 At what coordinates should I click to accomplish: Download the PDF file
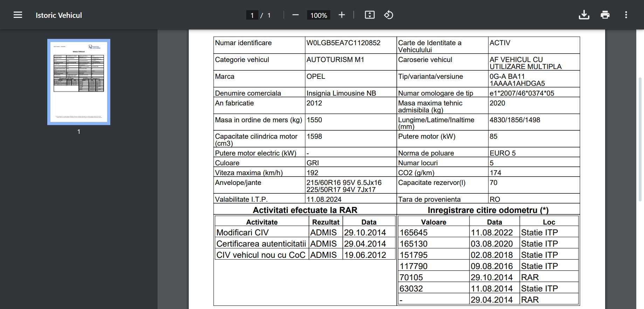coord(584,15)
